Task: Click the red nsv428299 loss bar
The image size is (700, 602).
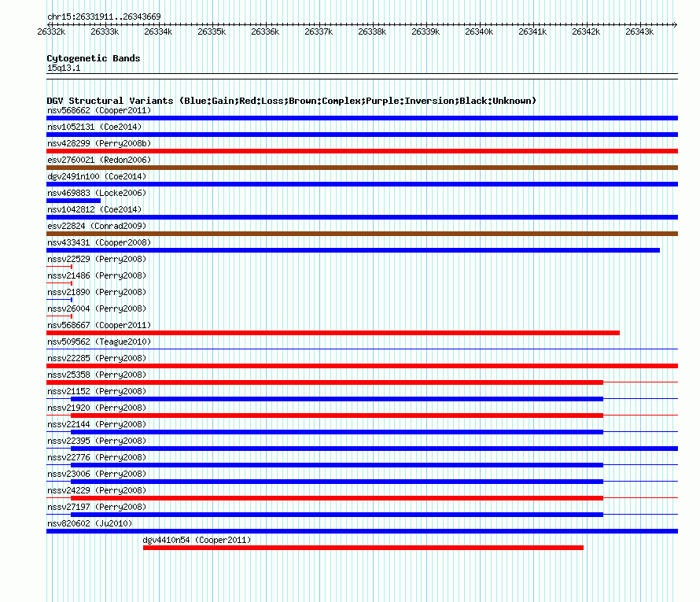Action: [x=362, y=151]
